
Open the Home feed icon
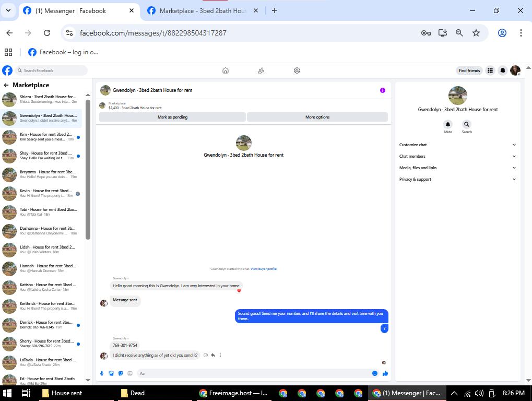point(226,70)
